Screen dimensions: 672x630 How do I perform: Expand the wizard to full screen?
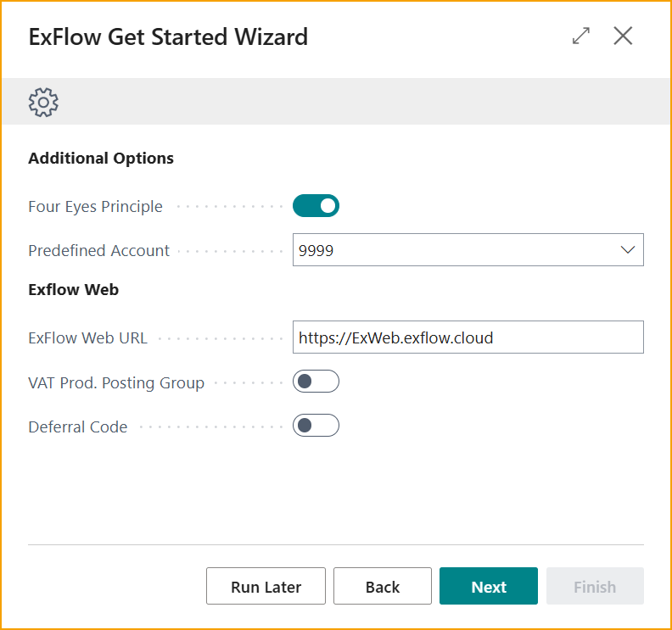[581, 36]
